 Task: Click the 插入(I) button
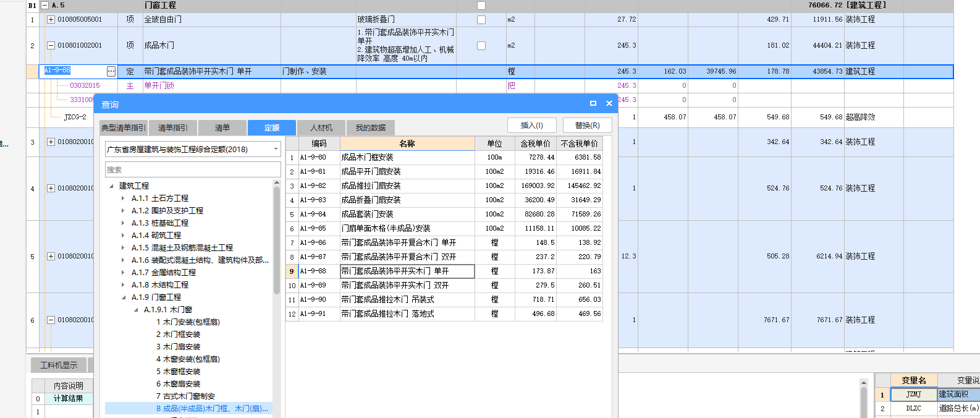[532, 126]
